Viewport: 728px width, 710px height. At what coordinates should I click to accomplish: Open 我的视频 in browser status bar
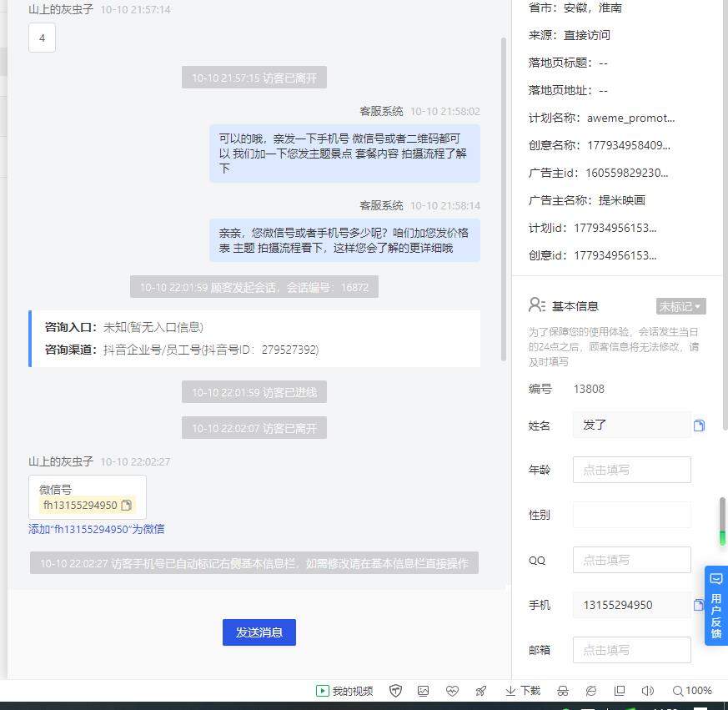tap(344, 691)
